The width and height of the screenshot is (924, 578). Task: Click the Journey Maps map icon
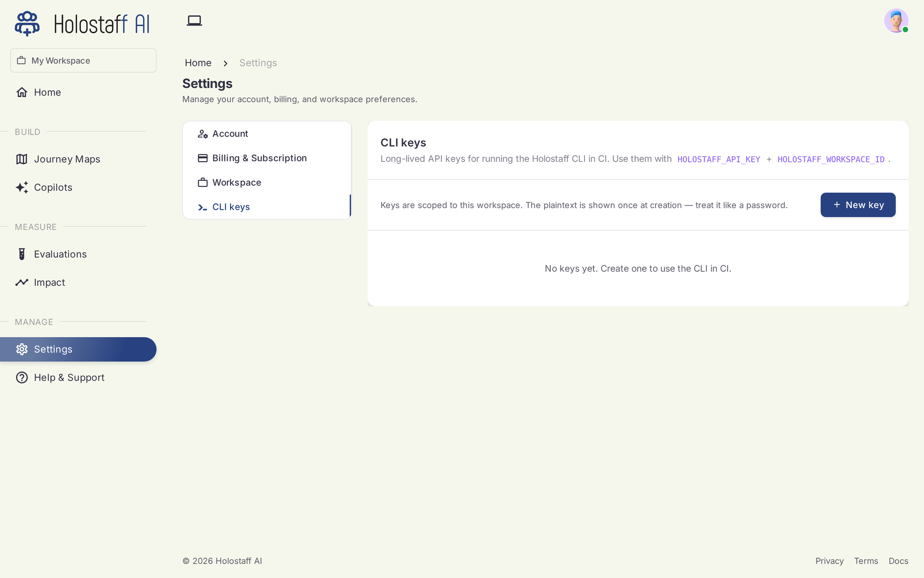tap(22, 159)
